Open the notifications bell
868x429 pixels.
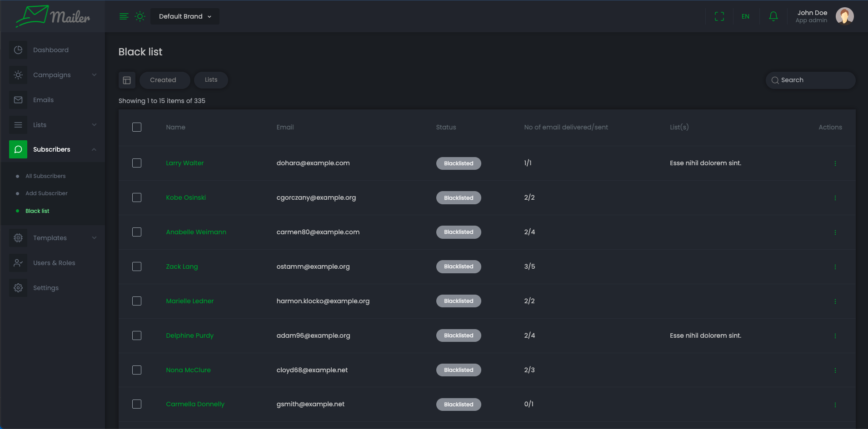tap(773, 16)
